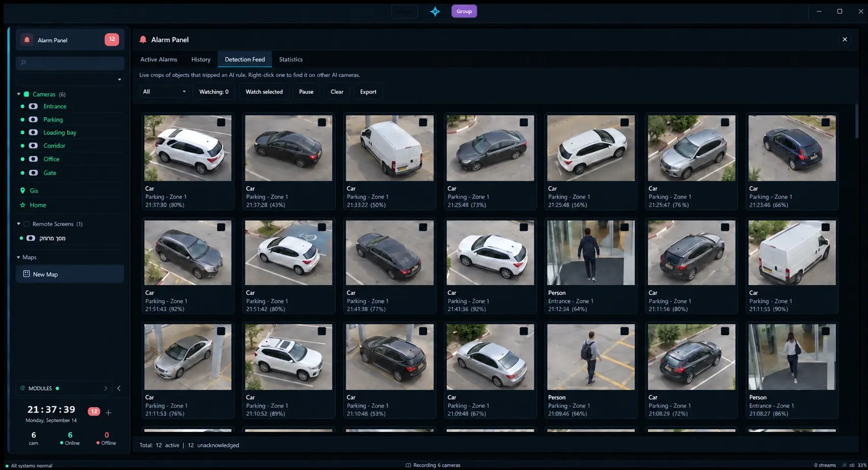
Task: Check the box on the 21:37:30 car thumbnail
Action: (221, 122)
